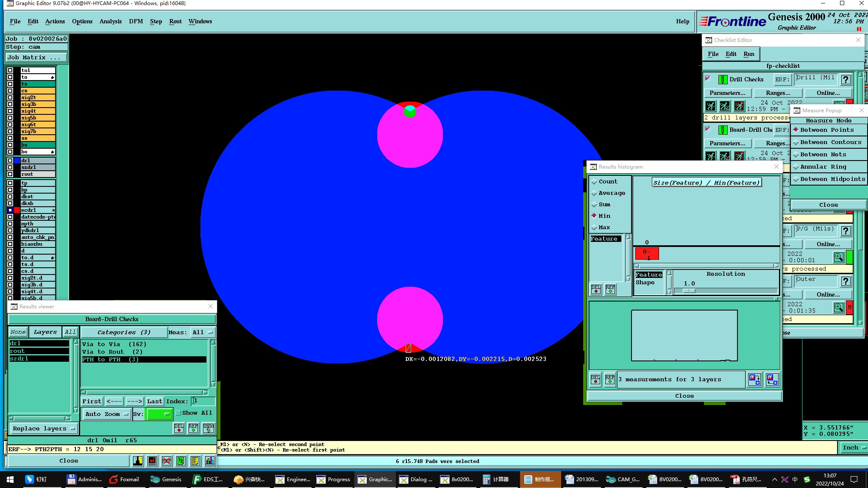This screenshot has width=868, height=488.
Task: Open the Auto Zoom dropdown
Action: pos(106,414)
